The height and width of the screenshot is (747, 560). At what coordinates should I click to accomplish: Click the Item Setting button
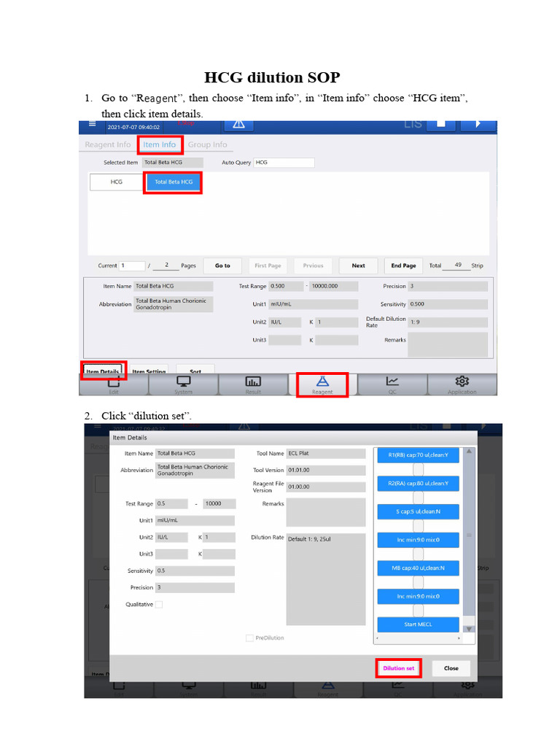149,370
